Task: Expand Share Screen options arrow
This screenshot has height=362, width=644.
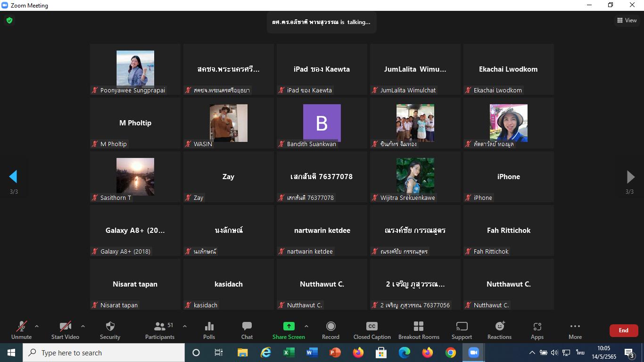Action: tap(306, 326)
